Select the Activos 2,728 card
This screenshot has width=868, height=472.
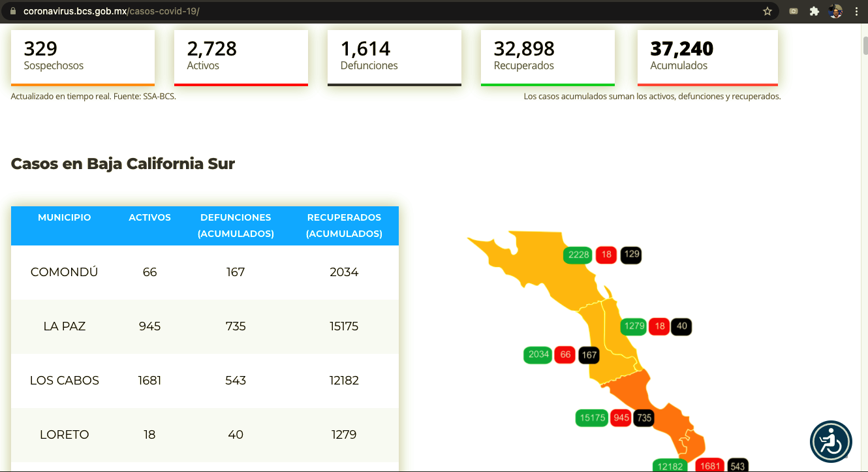coord(241,57)
